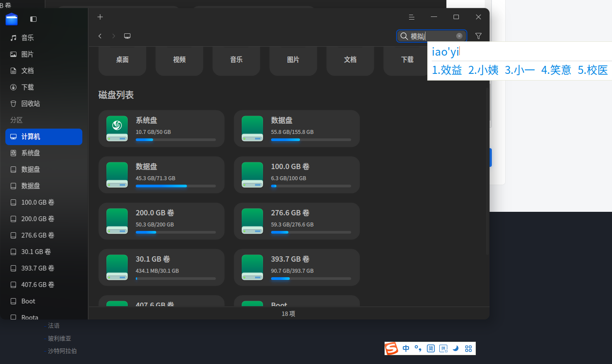Viewport: 612px width, 364px height.
Task: Choose IME candidate 5.校医
Action: click(x=593, y=70)
